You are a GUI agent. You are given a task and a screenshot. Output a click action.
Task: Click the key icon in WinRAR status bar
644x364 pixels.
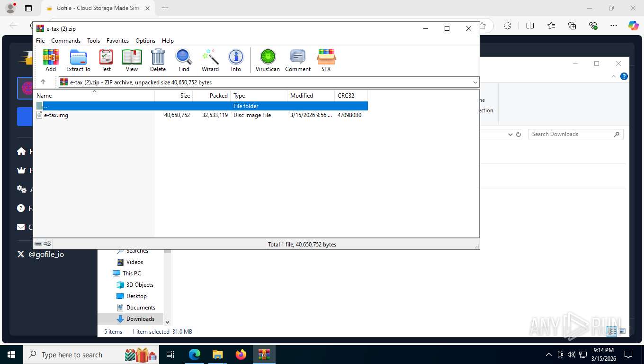(x=47, y=244)
